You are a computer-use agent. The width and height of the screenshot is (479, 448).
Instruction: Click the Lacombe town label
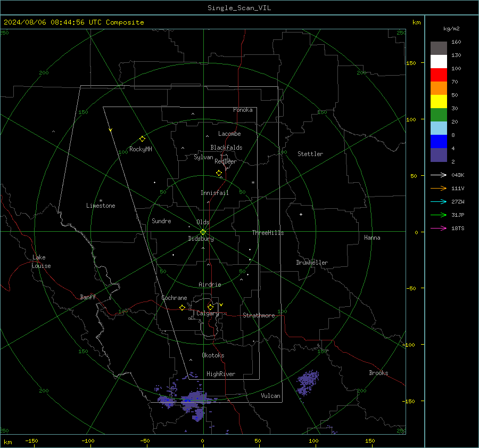229,134
